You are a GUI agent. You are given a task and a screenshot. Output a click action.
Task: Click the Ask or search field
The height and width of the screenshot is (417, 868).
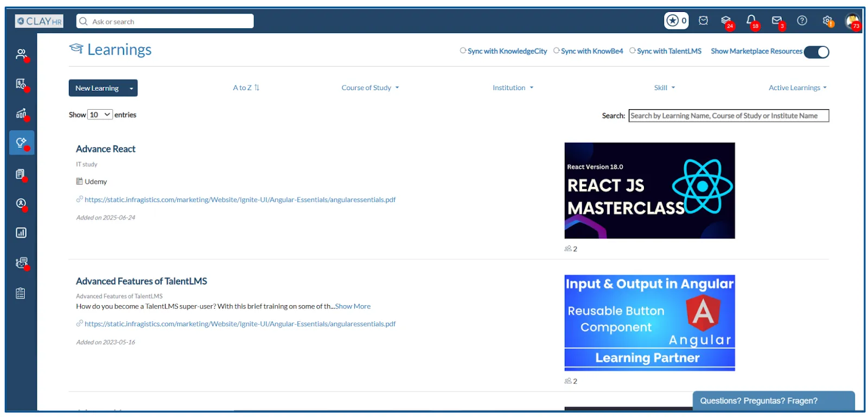(165, 21)
